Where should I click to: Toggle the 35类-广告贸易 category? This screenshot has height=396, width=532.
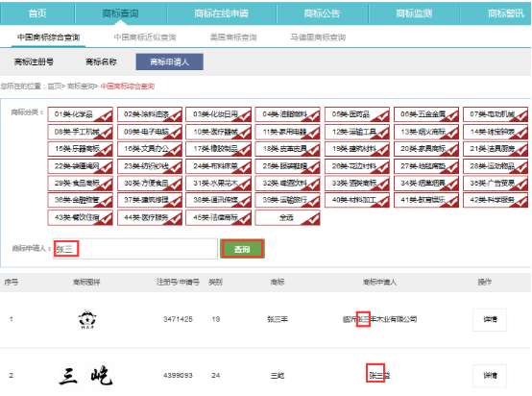point(496,184)
